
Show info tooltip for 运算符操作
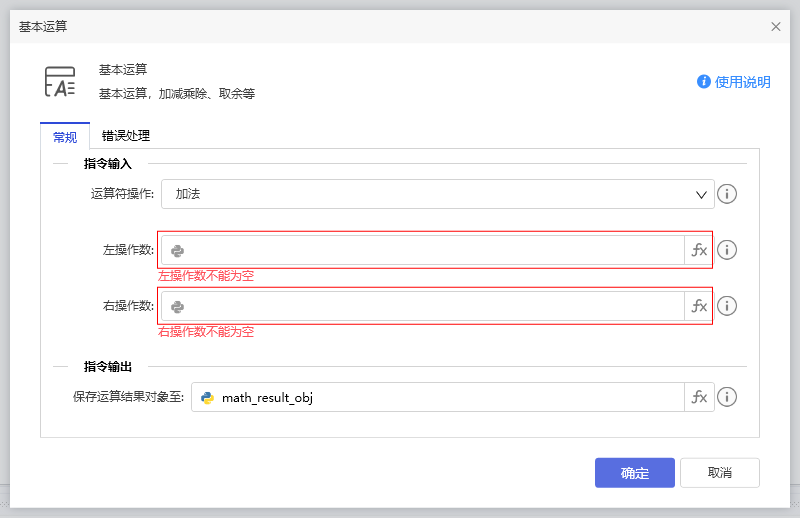[727, 194]
